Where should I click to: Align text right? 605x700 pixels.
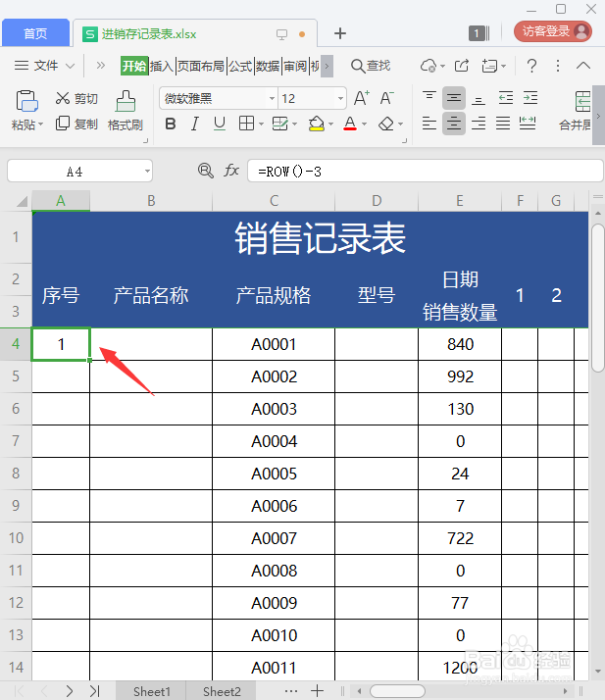[x=479, y=124]
